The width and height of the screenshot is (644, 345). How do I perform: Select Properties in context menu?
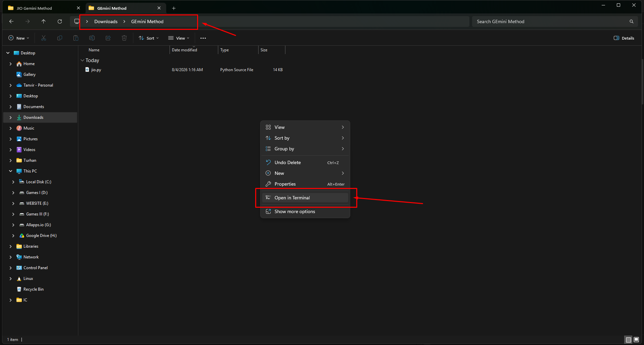point(305,184)
